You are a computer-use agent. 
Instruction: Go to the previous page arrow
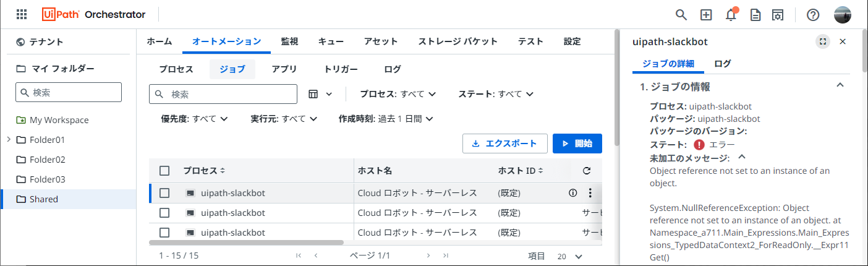pos(316,255)
